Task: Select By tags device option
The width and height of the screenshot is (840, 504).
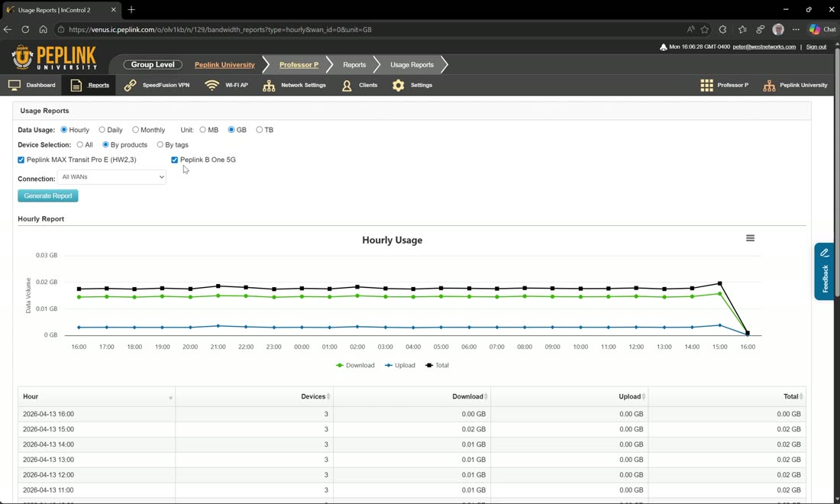Action: point(160,144)
